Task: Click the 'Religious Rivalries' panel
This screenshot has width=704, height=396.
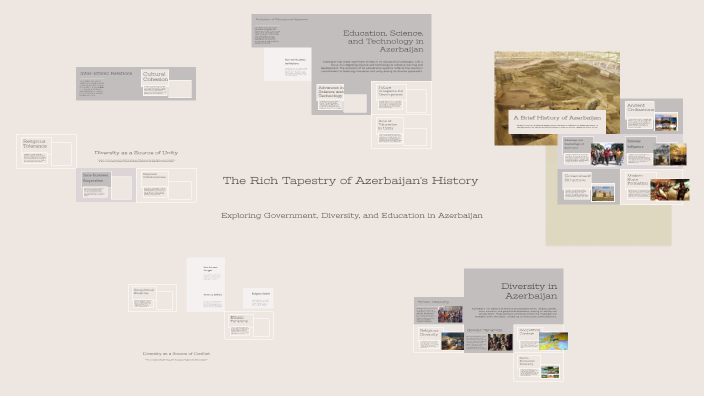Action: pos(258,299)
